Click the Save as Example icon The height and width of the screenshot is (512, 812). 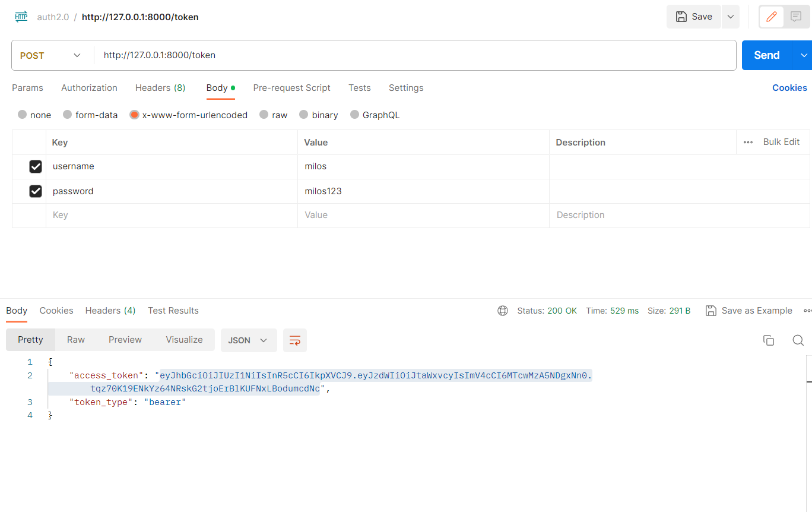710,311
